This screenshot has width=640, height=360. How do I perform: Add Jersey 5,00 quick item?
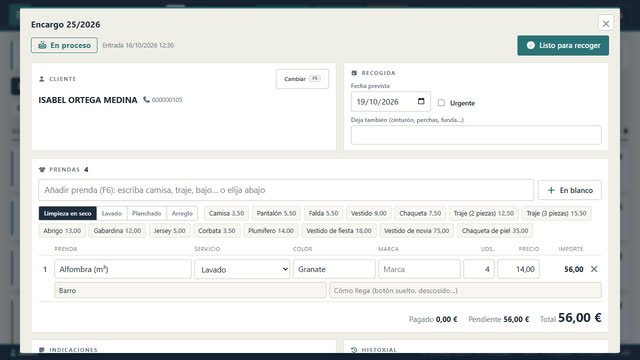169,231
